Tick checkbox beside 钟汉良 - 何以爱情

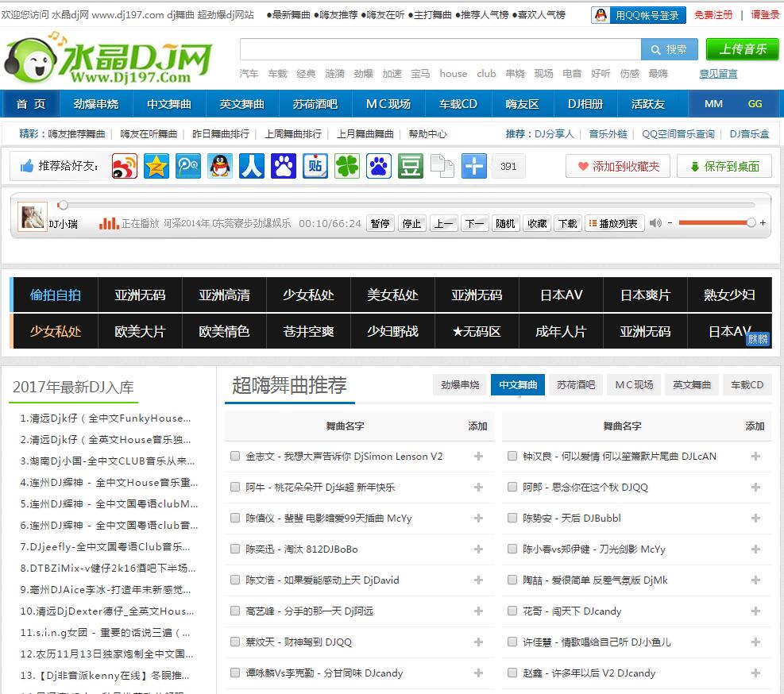coord(512,456)
